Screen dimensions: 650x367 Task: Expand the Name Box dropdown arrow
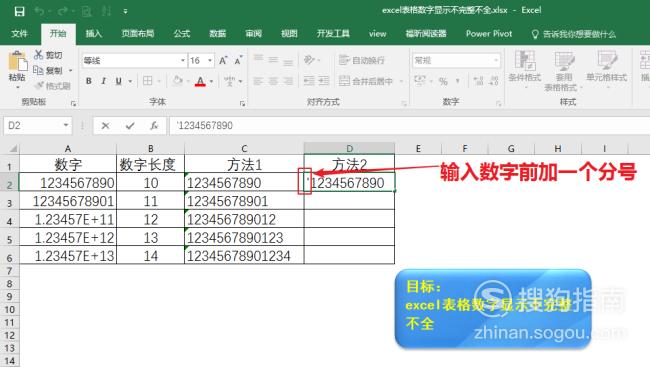point(66,125)
